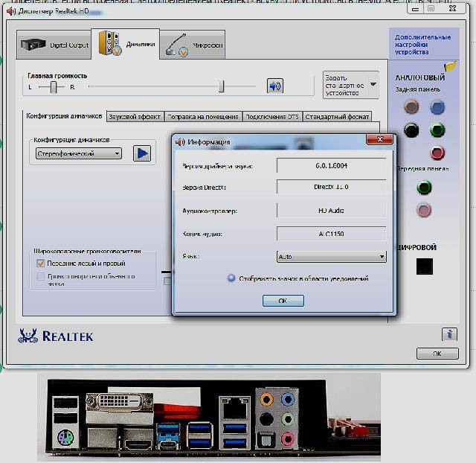476x463 pixels.
Task: Click speaker icon in Информация title bar
Action: [180, 142]
